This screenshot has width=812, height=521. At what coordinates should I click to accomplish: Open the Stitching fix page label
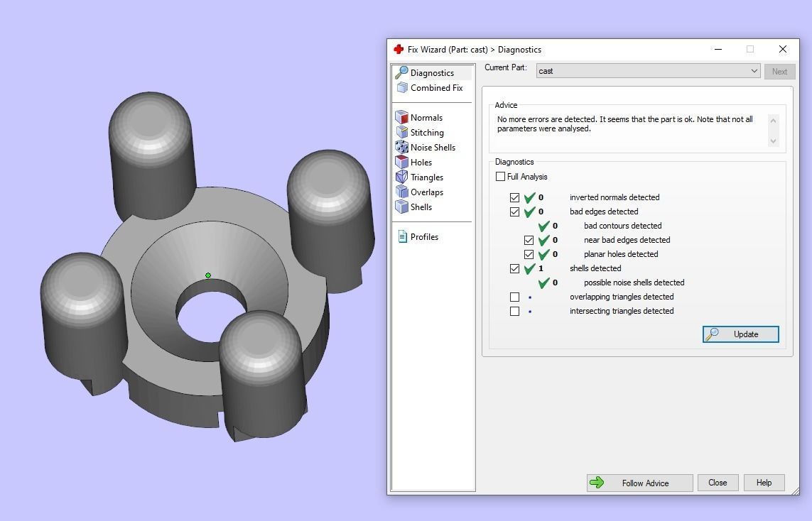coord(427,133)
